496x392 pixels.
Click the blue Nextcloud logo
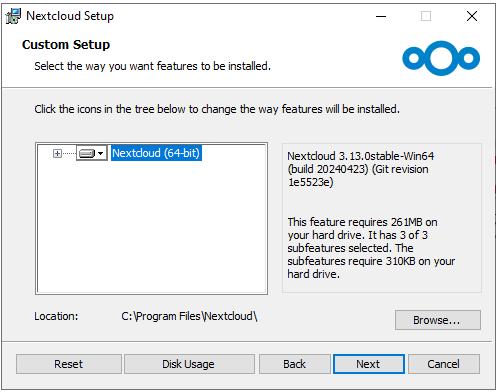[x=441, y=58]
